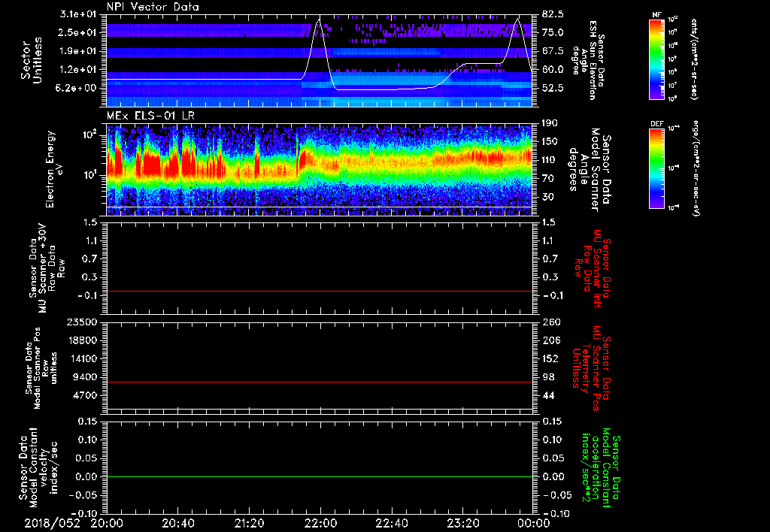Select the 22:40 time axis label
Image resolution: width=770 pixels, height=532 pixels.
click(x=393, y=523)
